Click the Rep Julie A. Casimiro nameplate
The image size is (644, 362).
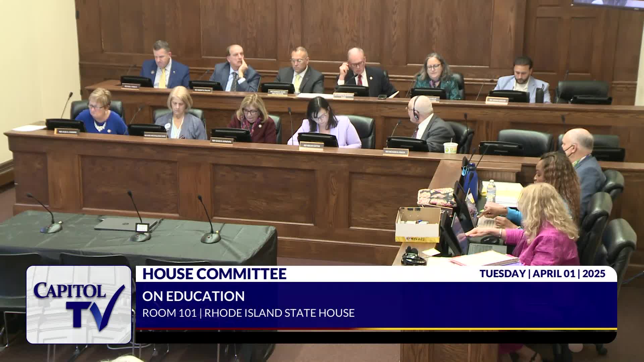coord(66,132)
